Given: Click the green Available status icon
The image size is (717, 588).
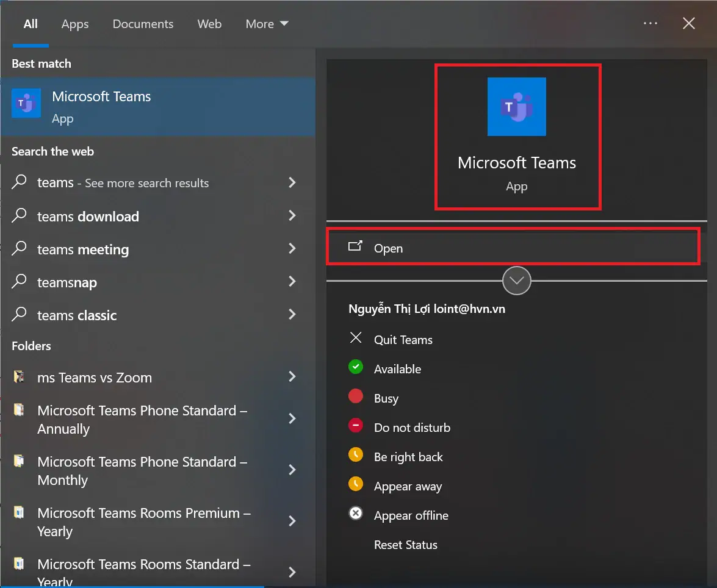Looking at the screenshot, I should (356, 367).
